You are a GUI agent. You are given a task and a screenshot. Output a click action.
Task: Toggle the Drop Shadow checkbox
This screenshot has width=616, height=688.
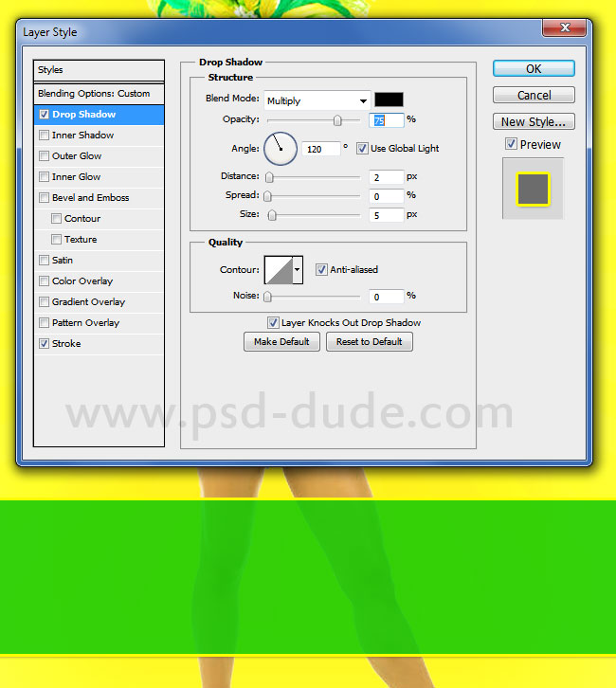point(44,115)
